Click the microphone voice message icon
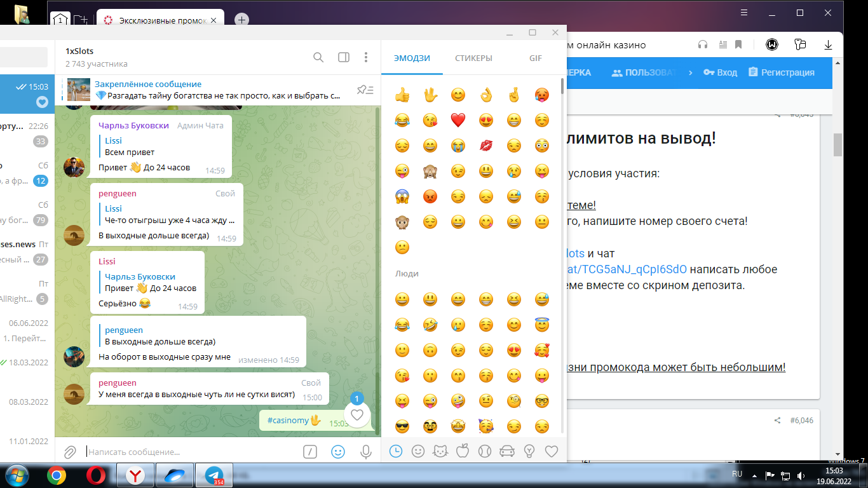Screen dimensions: 868x488 tap(366, 452)
